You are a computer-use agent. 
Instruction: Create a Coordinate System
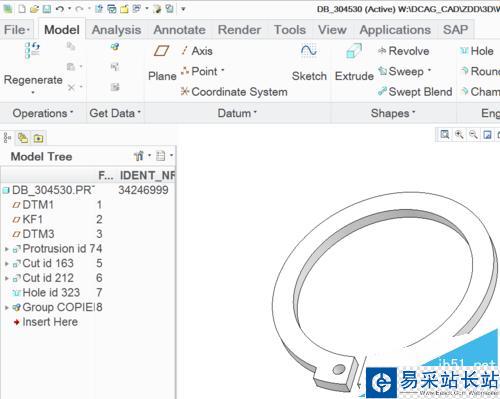pos(234,92)
